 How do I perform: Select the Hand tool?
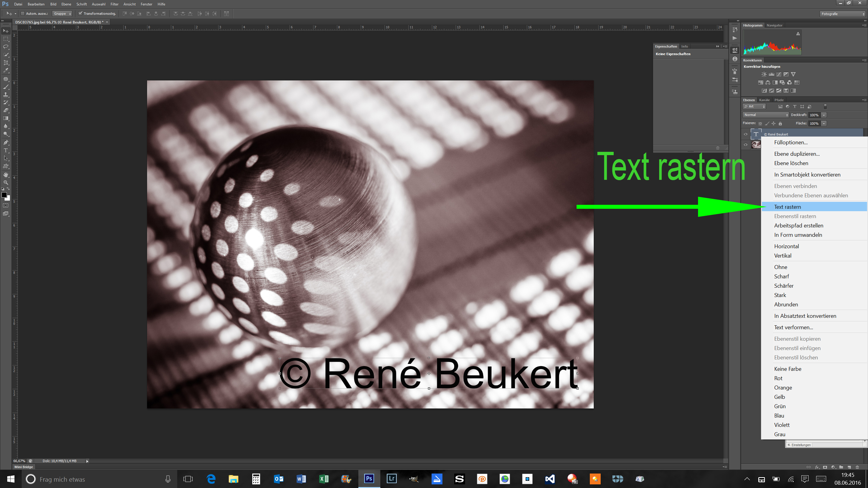[x=6, y=174]
